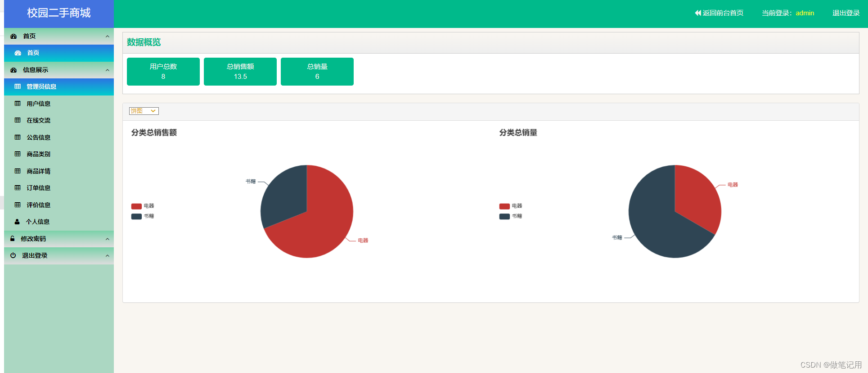This screenshot has width=868, height=373.
Task: Click the 总销售额 stat card
Action: pyautogui.click(x=240, y=71)
